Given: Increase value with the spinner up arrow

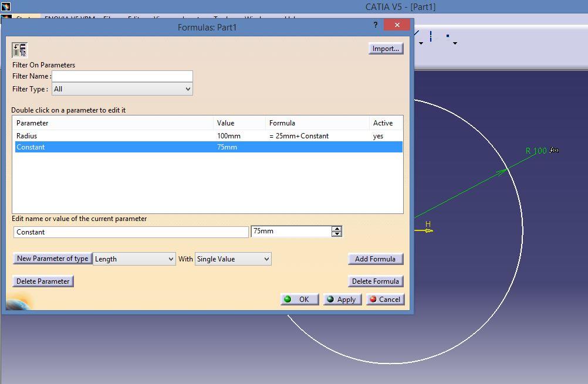Looking at the screenshot, I should click(x=337, y=229).
